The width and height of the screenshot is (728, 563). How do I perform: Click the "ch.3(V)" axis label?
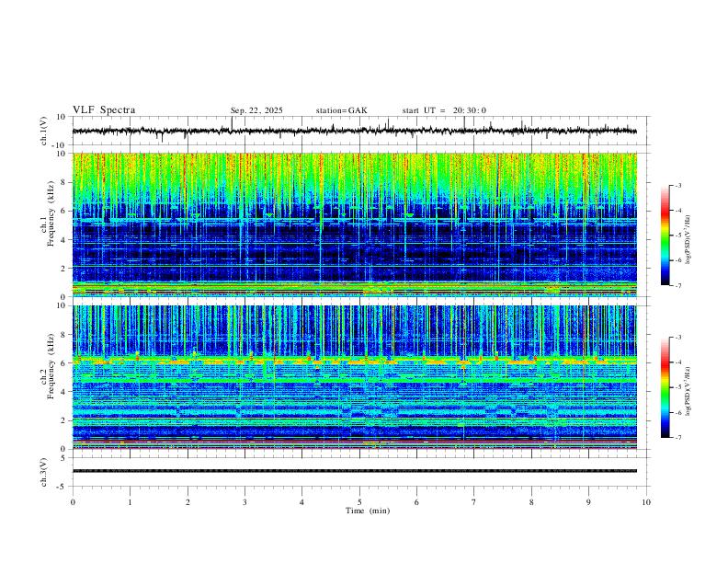point(43,472)
